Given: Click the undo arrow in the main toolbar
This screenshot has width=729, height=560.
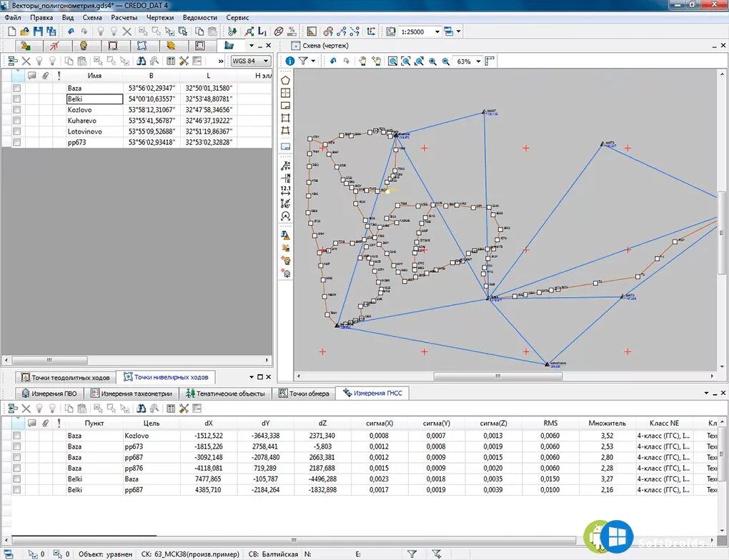Looking at the screenshot, I should (71, 31).
